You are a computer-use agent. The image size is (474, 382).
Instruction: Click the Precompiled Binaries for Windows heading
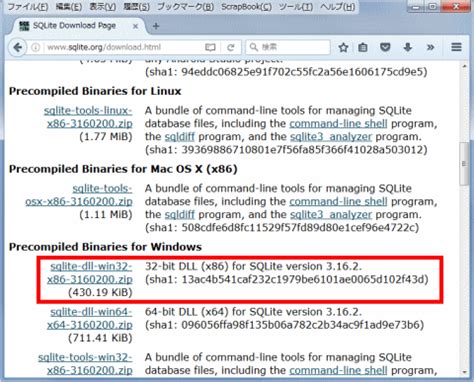coord(105,247)
